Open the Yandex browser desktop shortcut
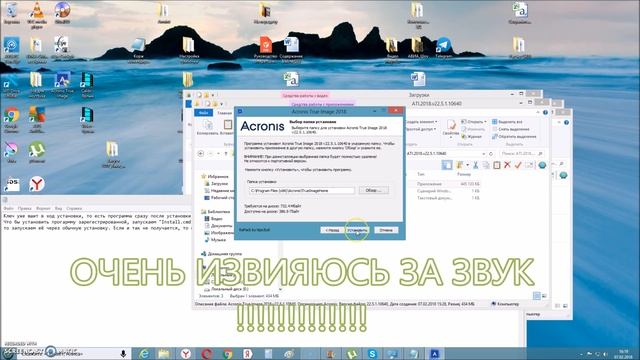 click(x=37, y=184)
